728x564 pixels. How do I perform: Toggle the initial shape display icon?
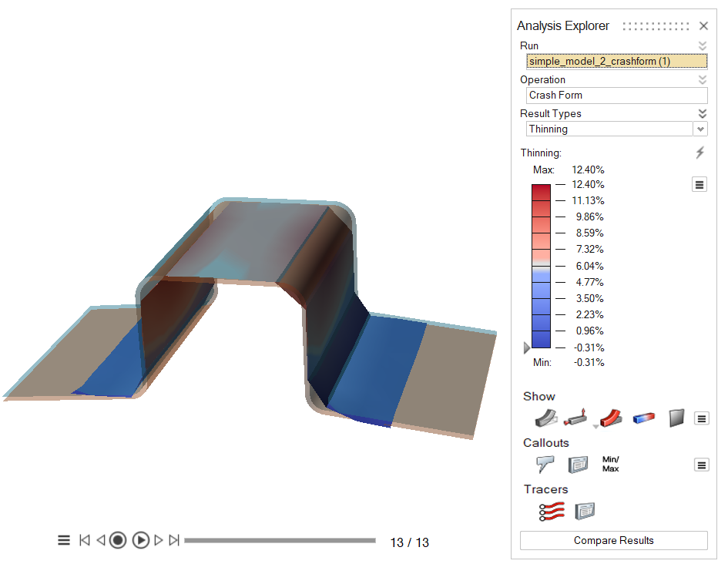[545, 418]
